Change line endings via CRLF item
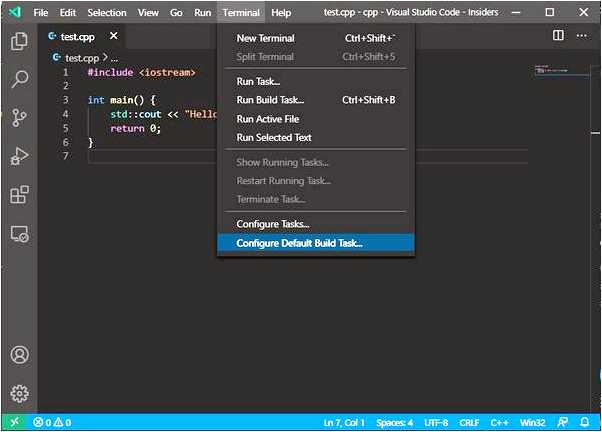 coord(469,423)
